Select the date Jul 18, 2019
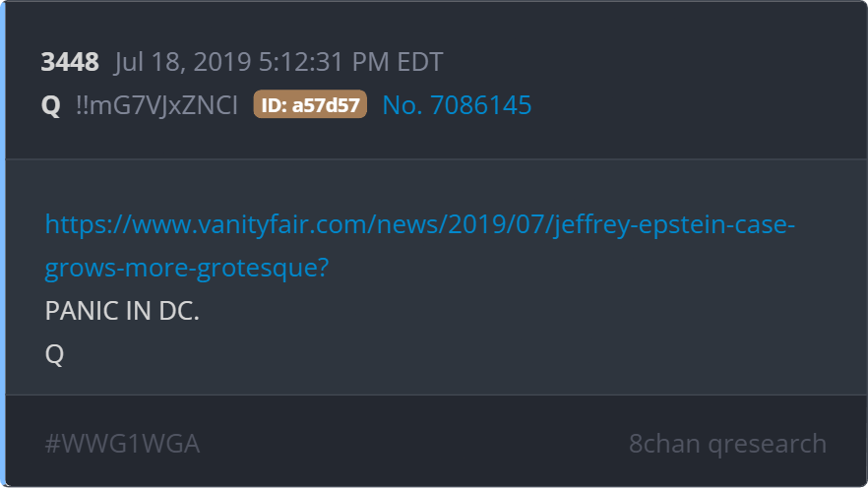 coord(183,61)
